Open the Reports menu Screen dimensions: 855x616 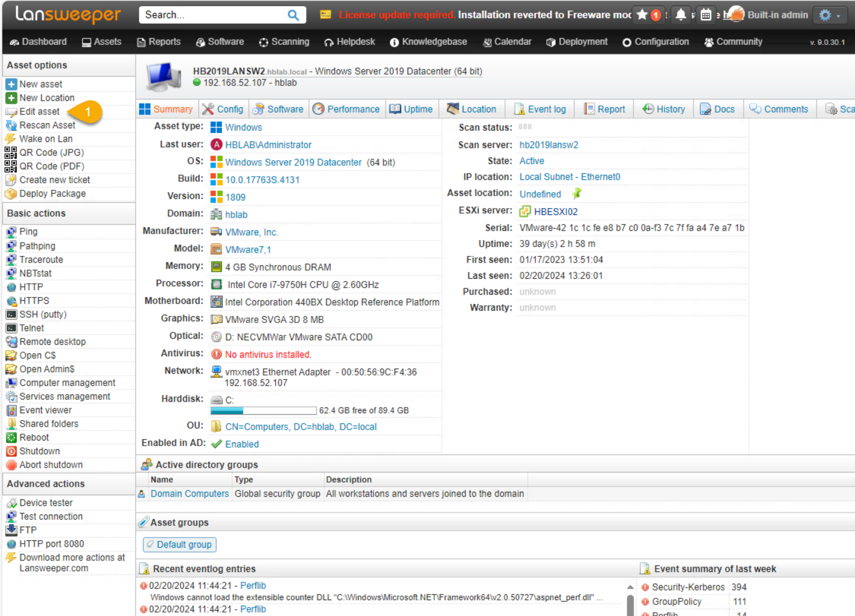click(159, 42)
